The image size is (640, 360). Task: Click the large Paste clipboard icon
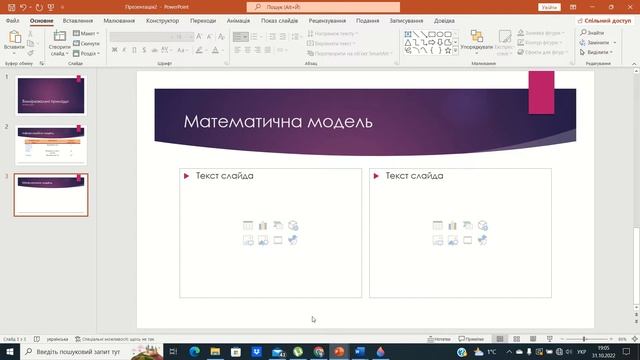[15, 37]
